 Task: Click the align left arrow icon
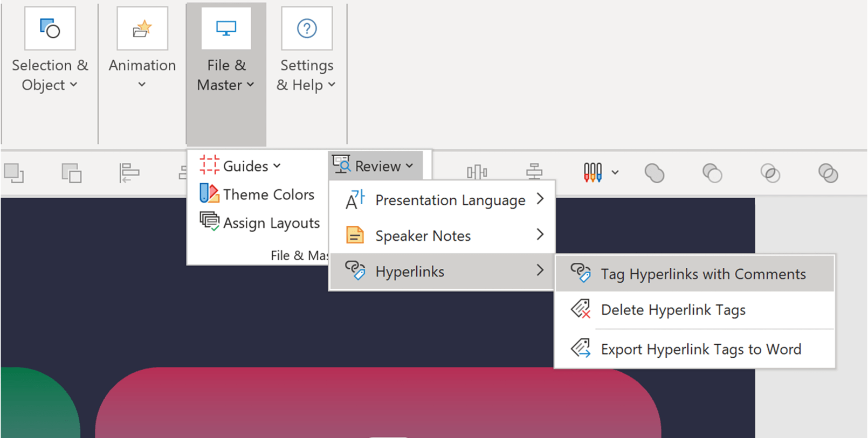coord(129,173)
